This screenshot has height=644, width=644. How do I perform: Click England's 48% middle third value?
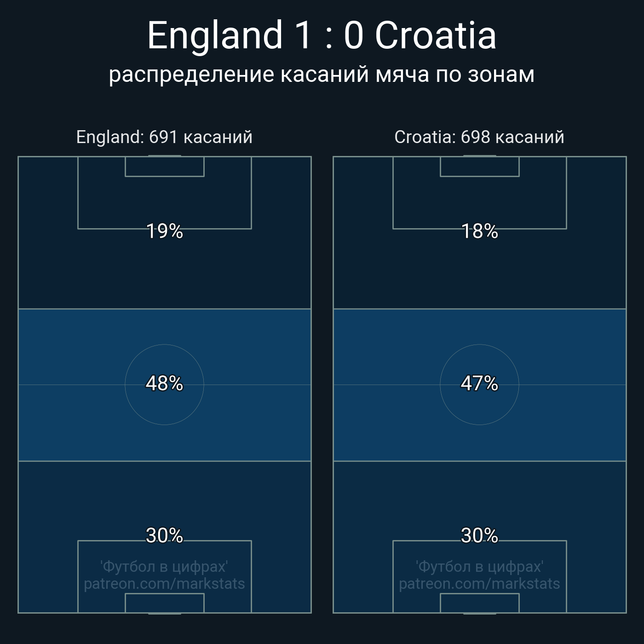(x=164, y=383)
